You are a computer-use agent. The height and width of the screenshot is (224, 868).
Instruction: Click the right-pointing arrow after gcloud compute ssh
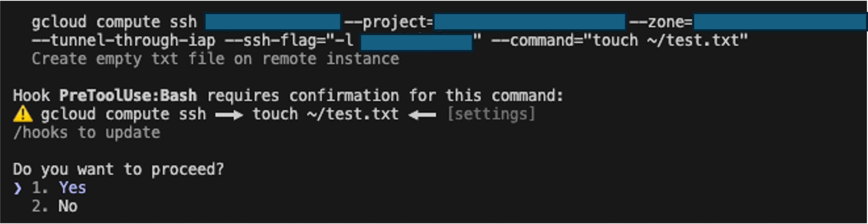229,115
